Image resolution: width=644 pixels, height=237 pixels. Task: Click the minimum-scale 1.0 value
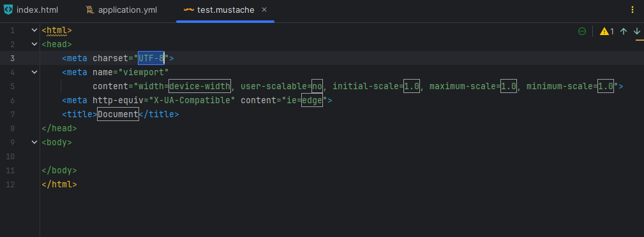click(606, 86)
